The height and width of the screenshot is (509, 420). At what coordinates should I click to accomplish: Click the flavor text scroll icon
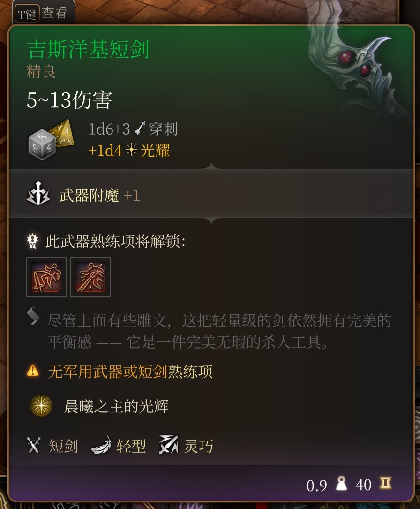[33, 316]
